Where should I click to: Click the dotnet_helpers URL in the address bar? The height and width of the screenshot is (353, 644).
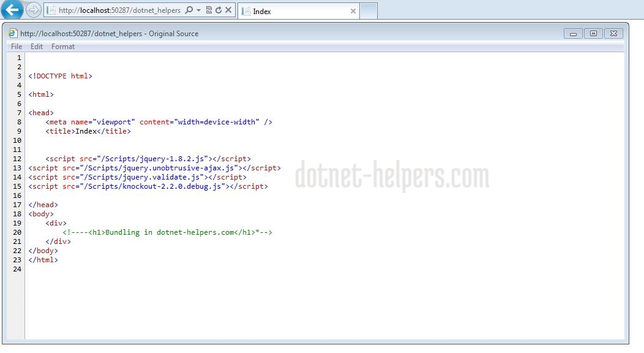(x=122, y=10)
